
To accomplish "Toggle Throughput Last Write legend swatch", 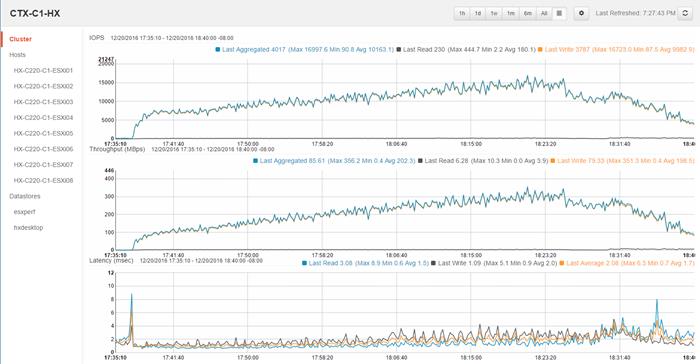I will coord(553,160).
